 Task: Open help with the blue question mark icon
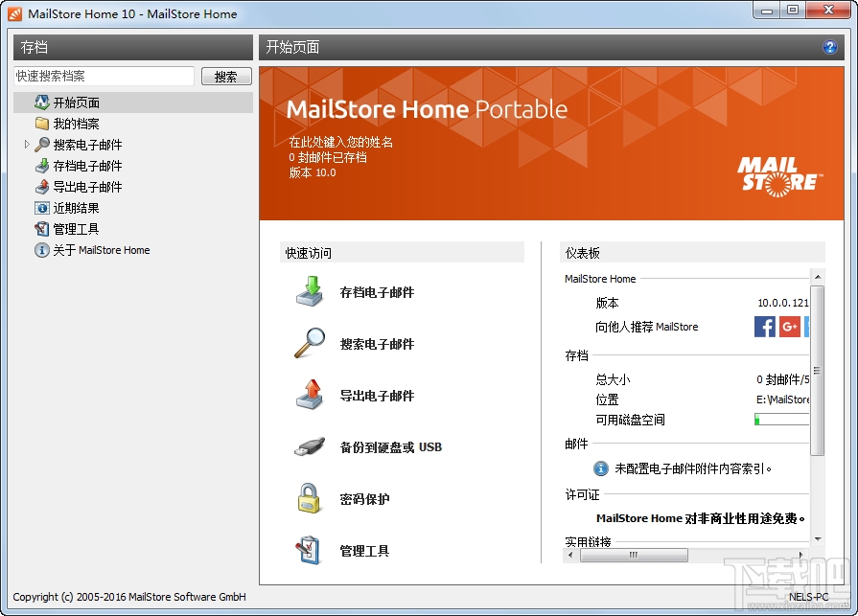click(x=829, y=47)
